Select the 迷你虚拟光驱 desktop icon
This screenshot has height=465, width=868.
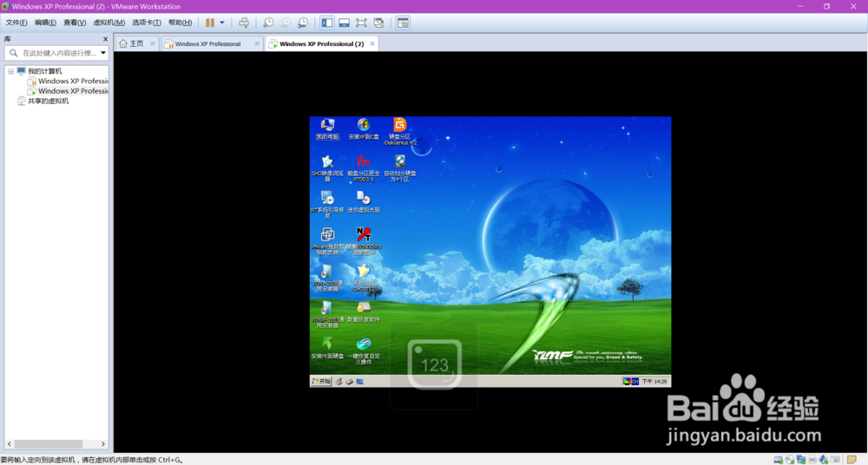(364, 203)
